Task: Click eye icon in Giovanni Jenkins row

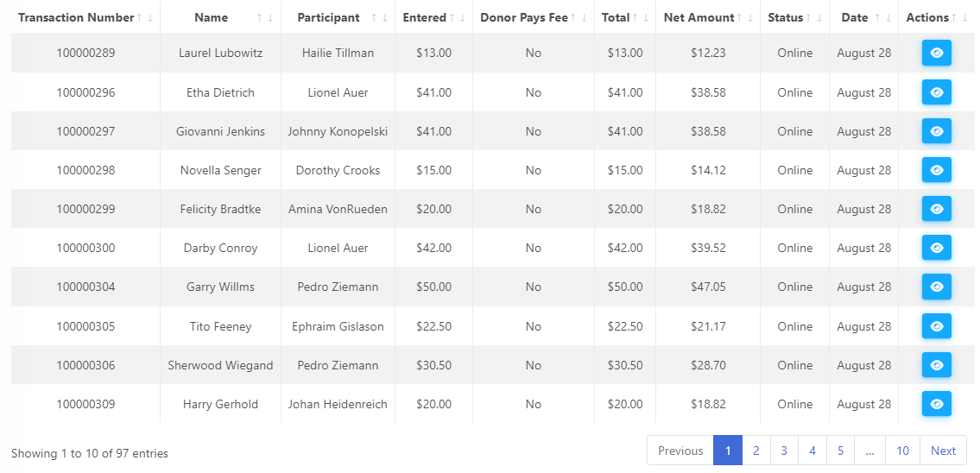Action: [936, 131]
